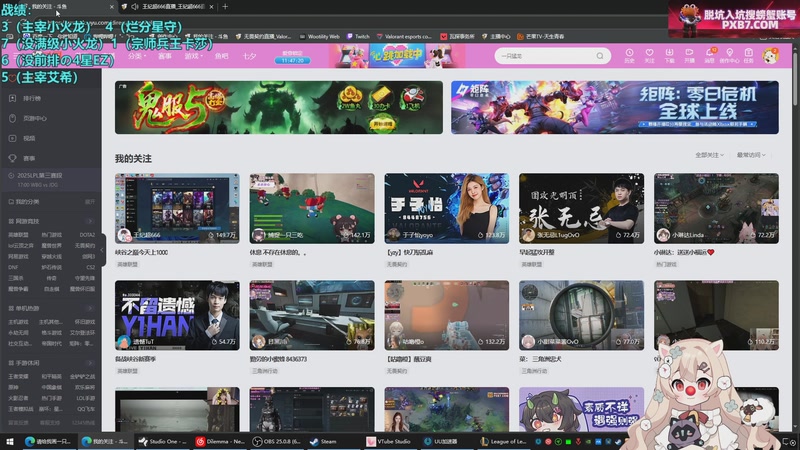The height and width of the screenshot is (450, 800).
Task: Open the Windows Start button
Action: (9, 441)
